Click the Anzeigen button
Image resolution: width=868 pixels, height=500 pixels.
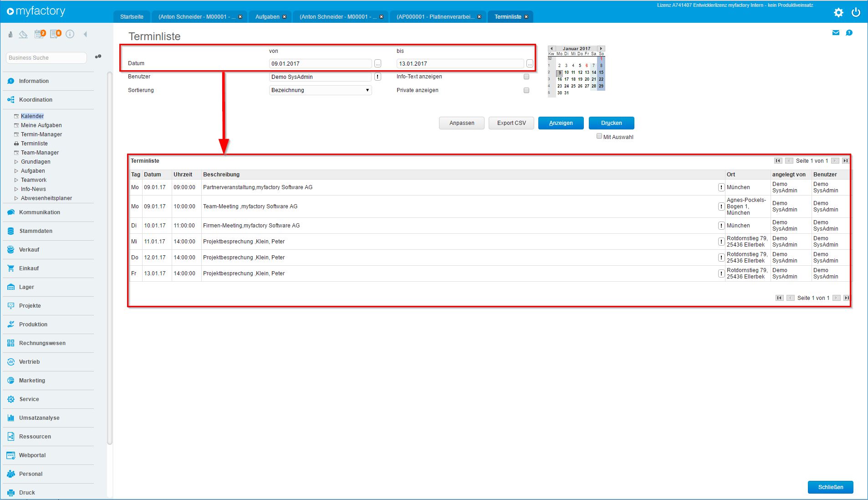pos(561,123)
